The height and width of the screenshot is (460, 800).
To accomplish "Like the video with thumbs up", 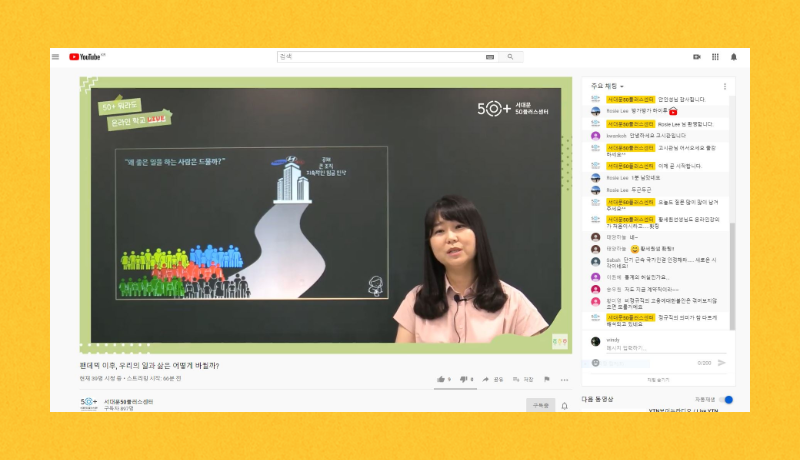I will click(441, 379).
